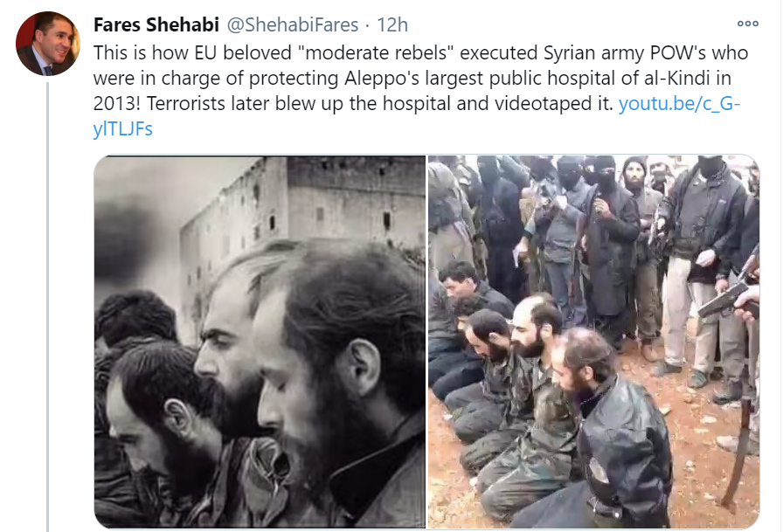Image resolution: width=783 pixels, height=532 pixels.
Task: Open the right color photo thumbnail
Action: (x=593, y=342)
